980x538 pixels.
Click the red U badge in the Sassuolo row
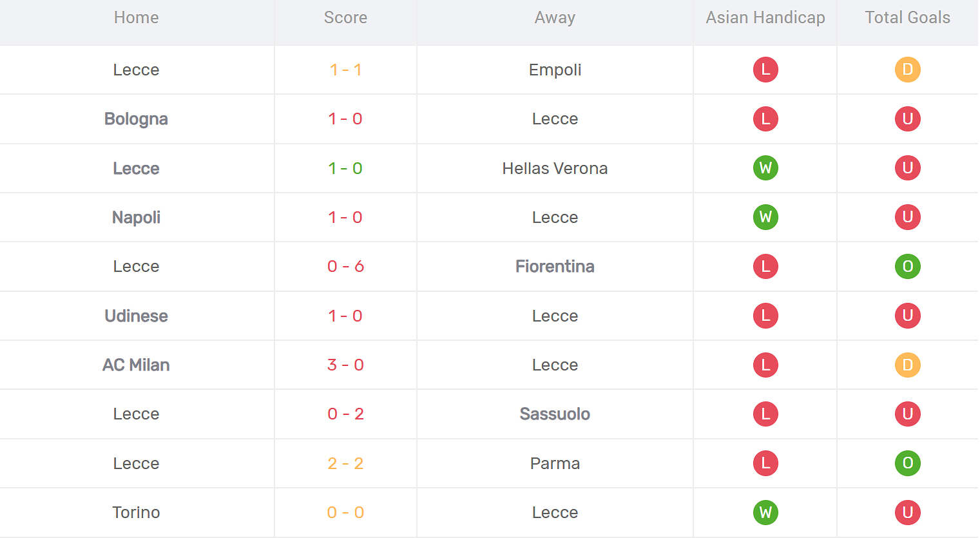click(x=907, y=414)
